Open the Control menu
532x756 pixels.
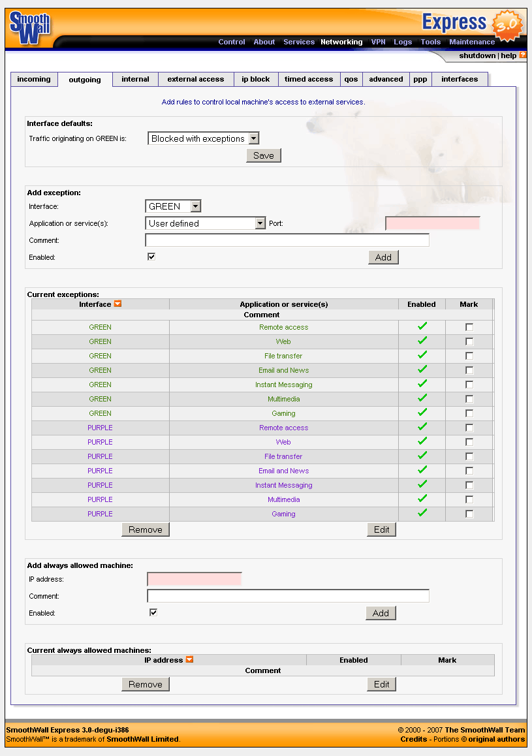pos(232,42)
